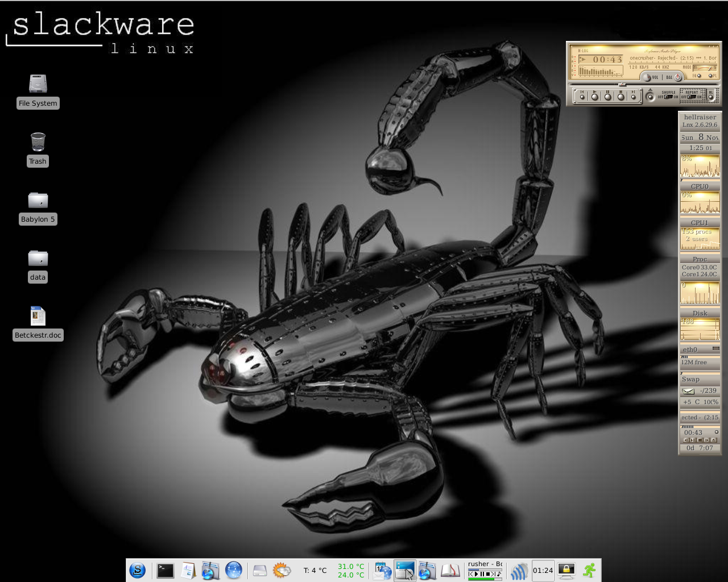Open the red dictionary book panel icon
Screen dimensions: 728x582
tap(450, 570)
